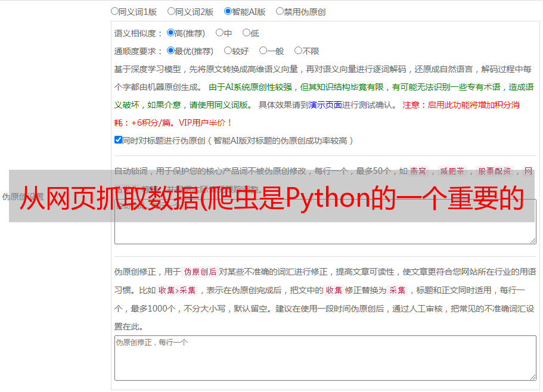Set 通顺度要求 to 较好
The image size is (543, 392).
click(228, 51)
